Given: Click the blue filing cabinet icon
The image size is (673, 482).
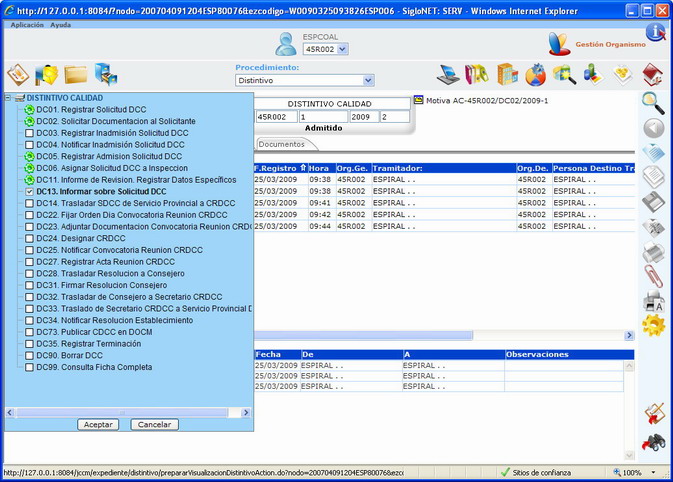Looking at the screenshot, I should click(x=106, y=74).
